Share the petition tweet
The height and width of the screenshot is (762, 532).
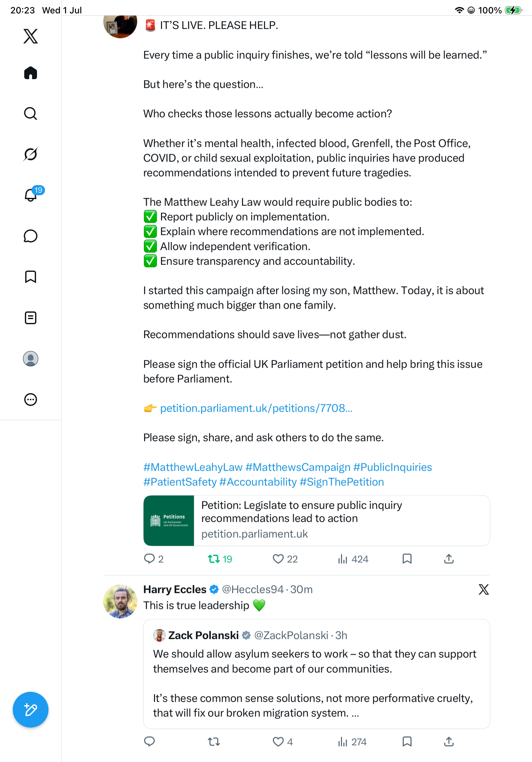pyautogui.click(x=449, y=559)
